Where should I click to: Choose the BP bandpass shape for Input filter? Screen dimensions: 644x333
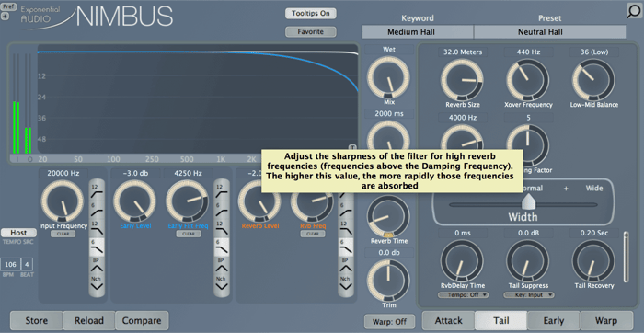(x=97, y=266)
